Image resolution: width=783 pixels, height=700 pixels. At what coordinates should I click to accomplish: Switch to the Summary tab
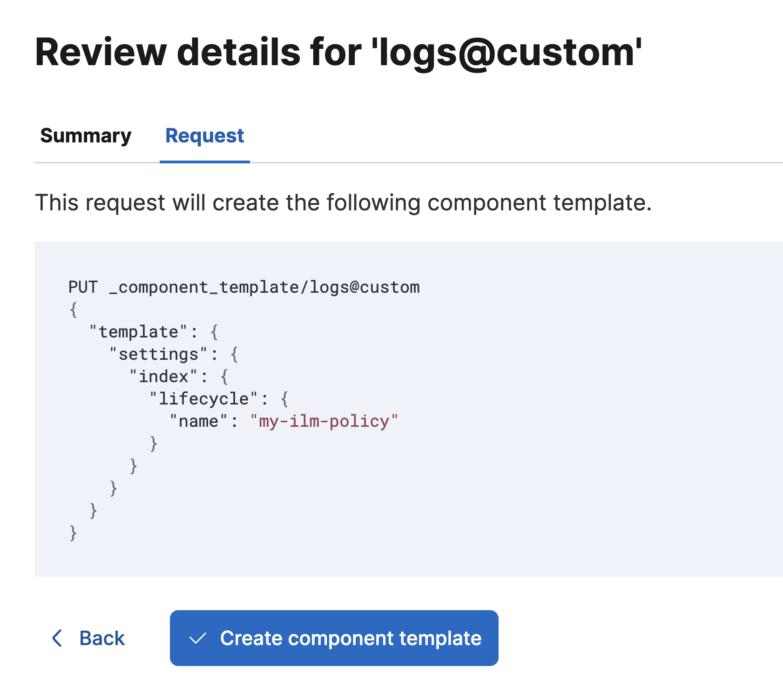click(x=86, y=136)
